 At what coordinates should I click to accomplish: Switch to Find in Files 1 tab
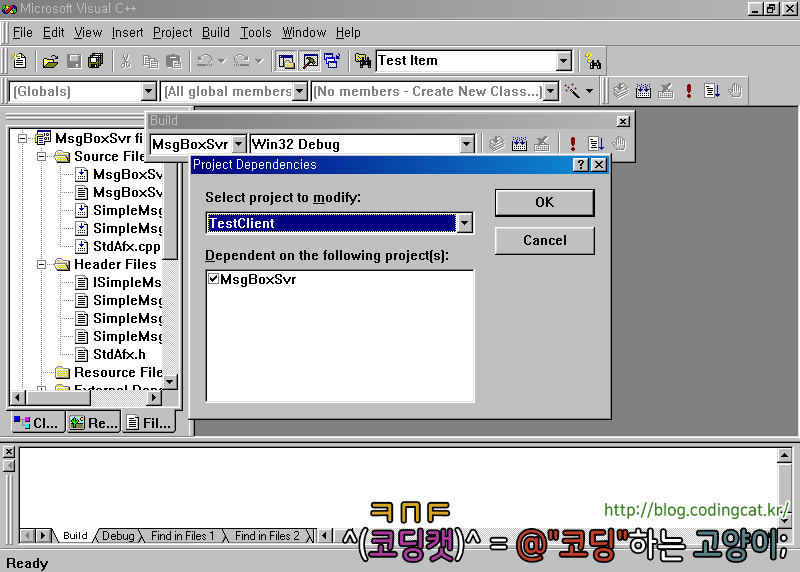coord(182,536)
